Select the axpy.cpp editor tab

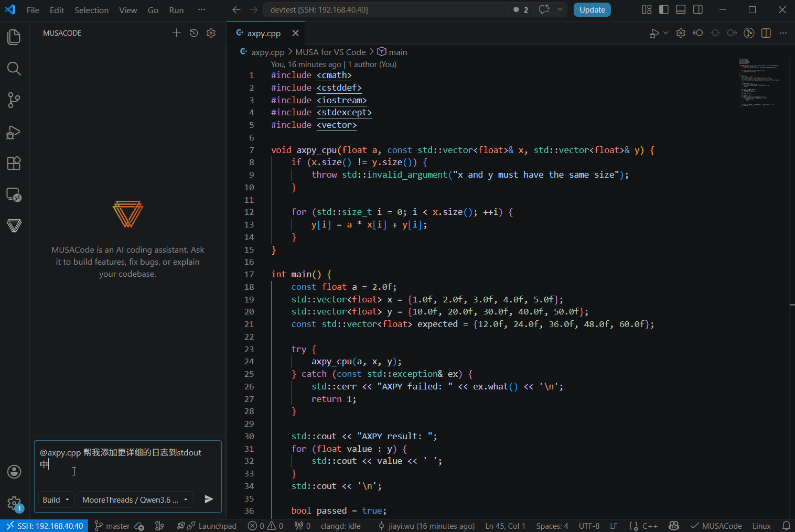[x=264, y=33]
